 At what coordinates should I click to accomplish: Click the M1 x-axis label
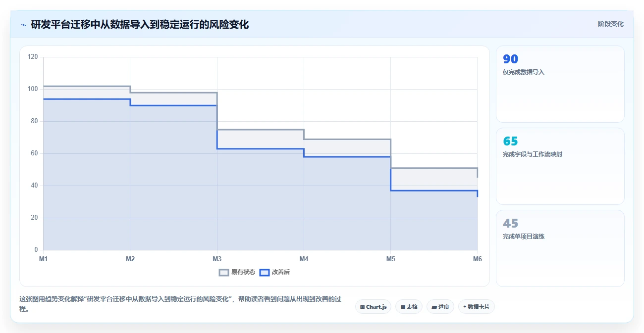(43, 259)
